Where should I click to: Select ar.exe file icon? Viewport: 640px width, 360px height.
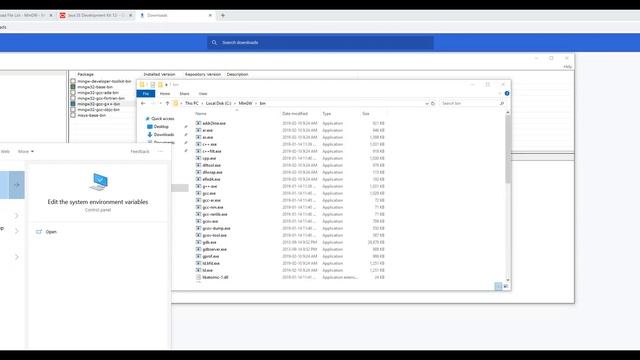click(198, 130)
